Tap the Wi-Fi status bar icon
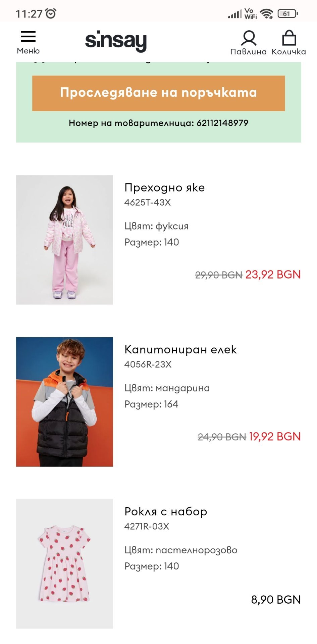 click(267, 14)
